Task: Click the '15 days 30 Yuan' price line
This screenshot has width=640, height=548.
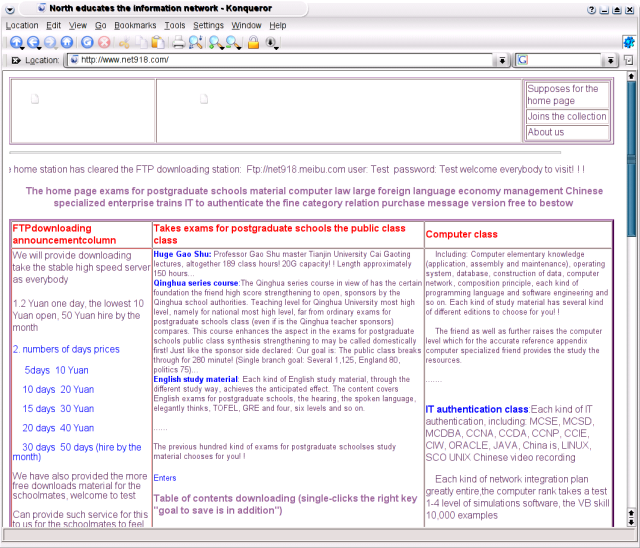Action: pyautogui.click(x=58, y=408)
